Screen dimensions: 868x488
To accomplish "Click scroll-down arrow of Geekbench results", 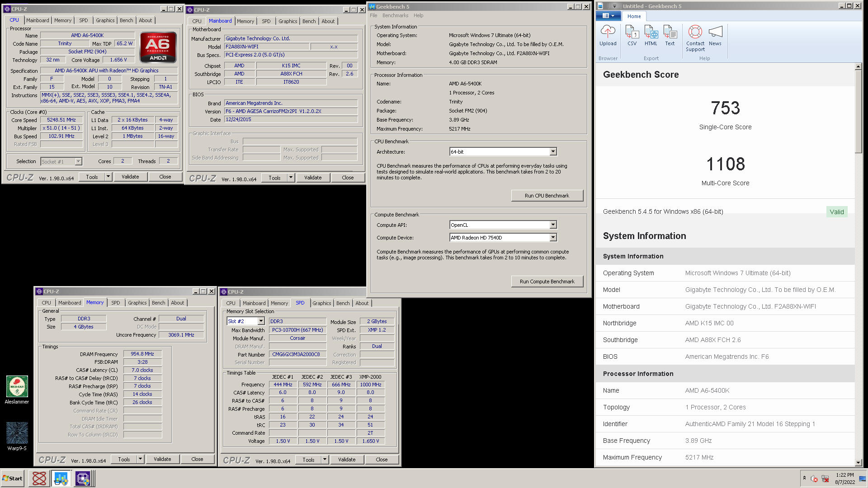I will click(859, 462).
